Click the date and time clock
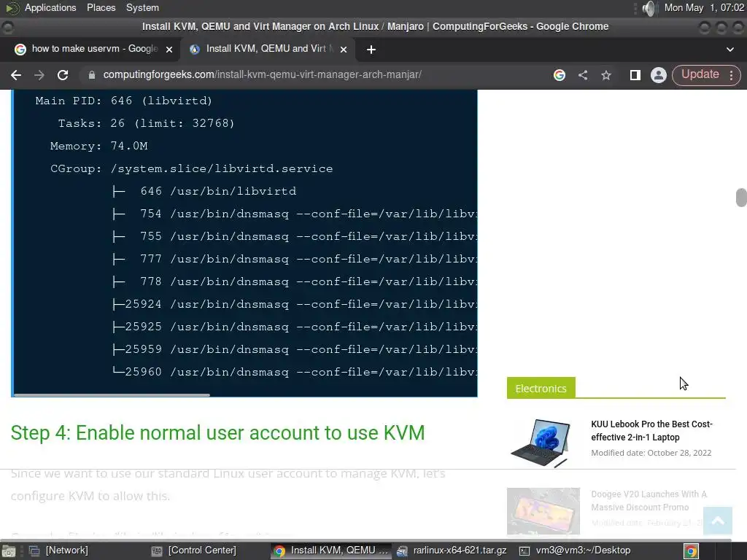 [x=704, y=7]
